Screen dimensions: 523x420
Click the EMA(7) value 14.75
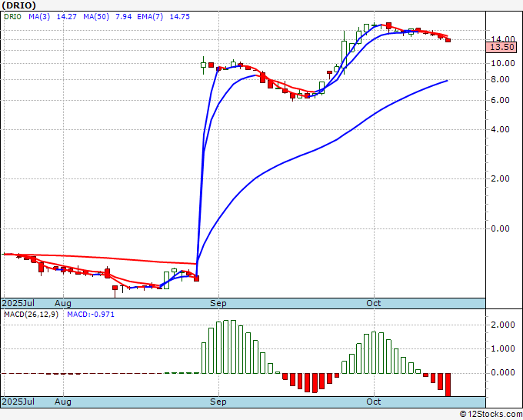pos(180,16)
